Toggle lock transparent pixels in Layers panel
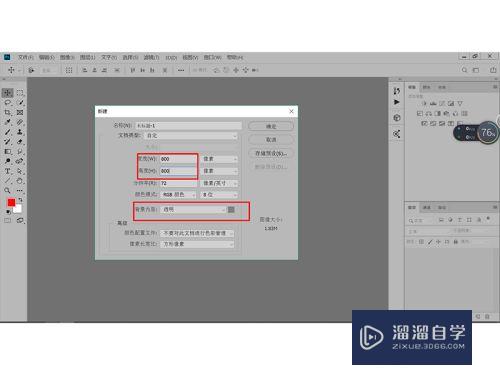The height and width of the screenshot is (375, 500). coord(421,241)
